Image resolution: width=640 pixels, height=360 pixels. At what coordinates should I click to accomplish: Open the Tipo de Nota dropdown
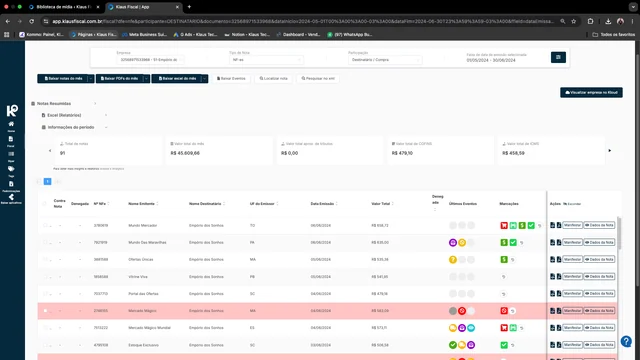tap(266, 60)
